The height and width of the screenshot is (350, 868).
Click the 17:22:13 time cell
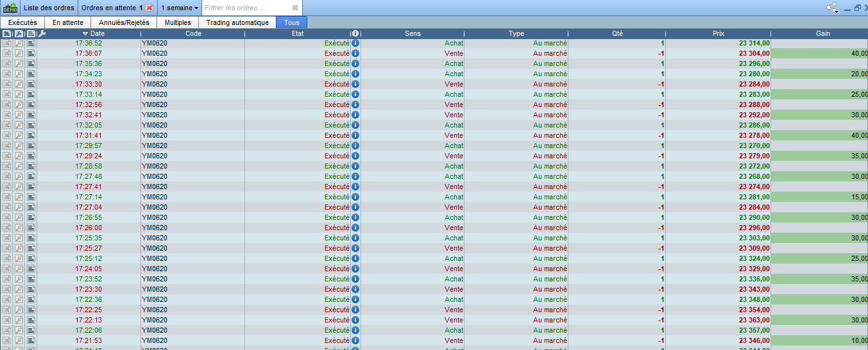click(89, 320)
